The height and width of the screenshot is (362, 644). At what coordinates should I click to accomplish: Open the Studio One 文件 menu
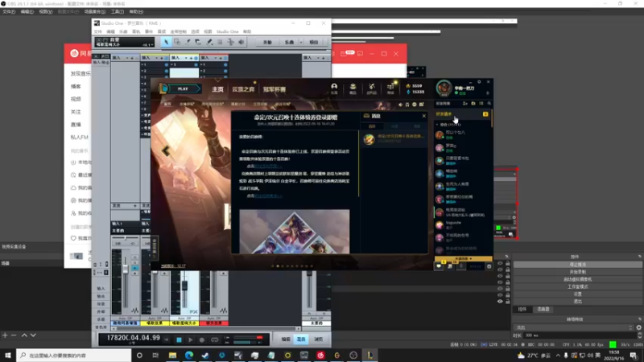pyautogui.click(x=97, y=31)
